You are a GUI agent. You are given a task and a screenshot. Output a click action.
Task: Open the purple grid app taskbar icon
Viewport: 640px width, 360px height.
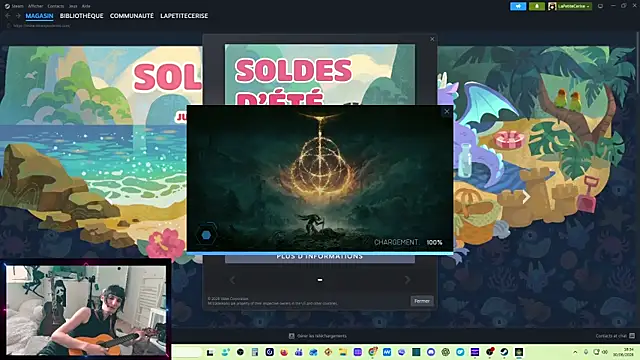point(357,352)
